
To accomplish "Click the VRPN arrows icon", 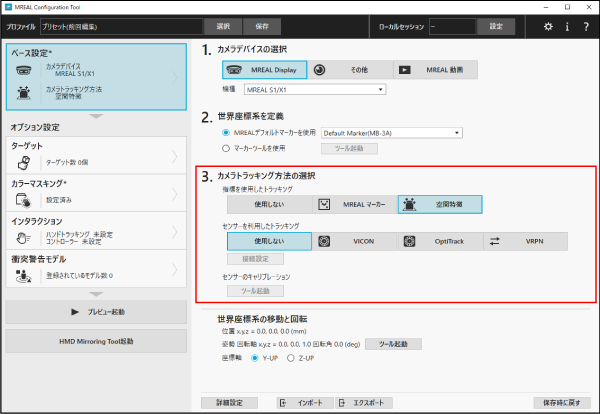I will coord(495,241).
